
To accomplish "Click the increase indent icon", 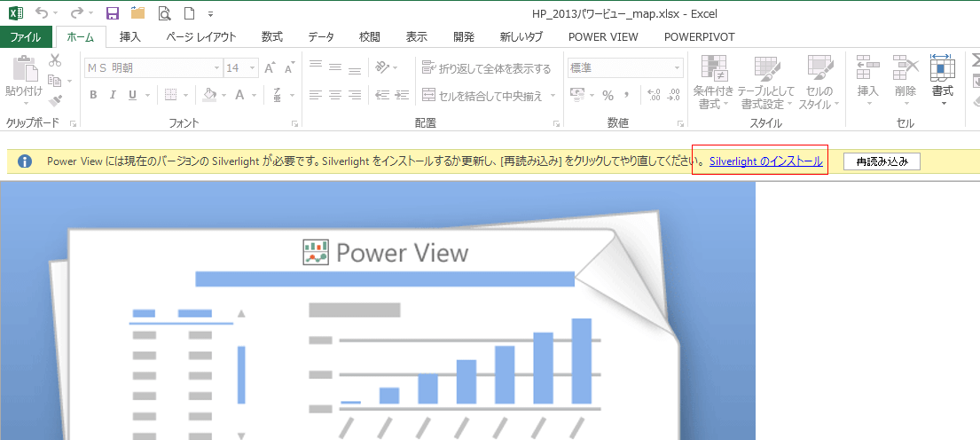I will point(401,95).
